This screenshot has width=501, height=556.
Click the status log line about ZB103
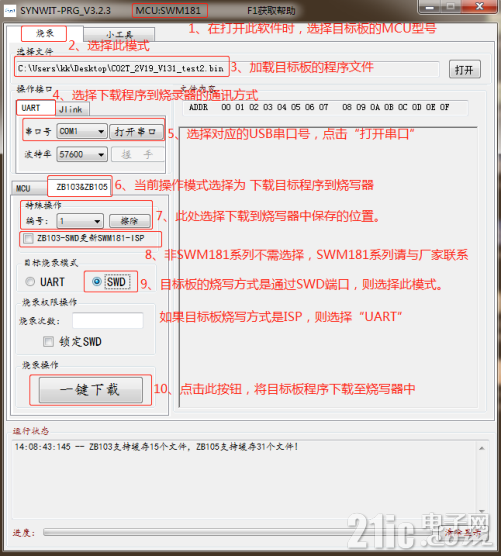pos(156,447)
